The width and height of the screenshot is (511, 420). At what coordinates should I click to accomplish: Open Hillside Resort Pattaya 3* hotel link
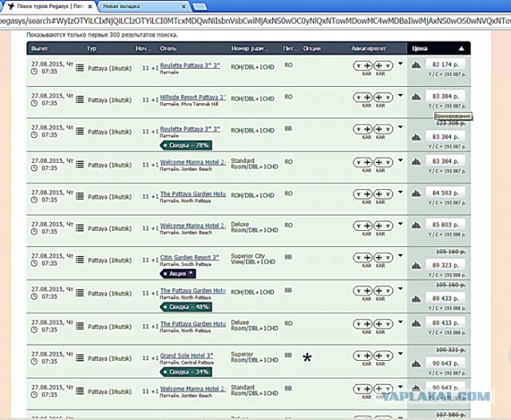(x=193, y=97)
